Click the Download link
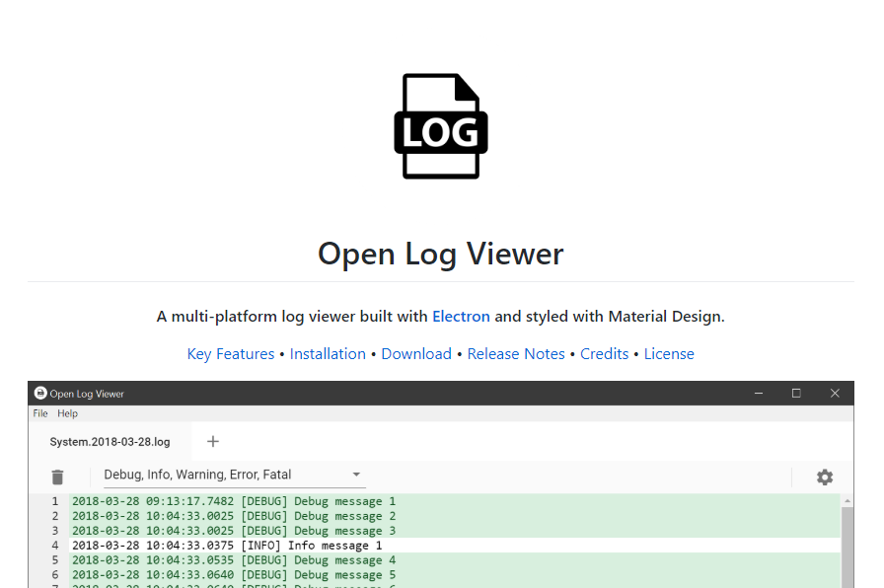This screenshot has height=588, width=884. coord(416,354)
